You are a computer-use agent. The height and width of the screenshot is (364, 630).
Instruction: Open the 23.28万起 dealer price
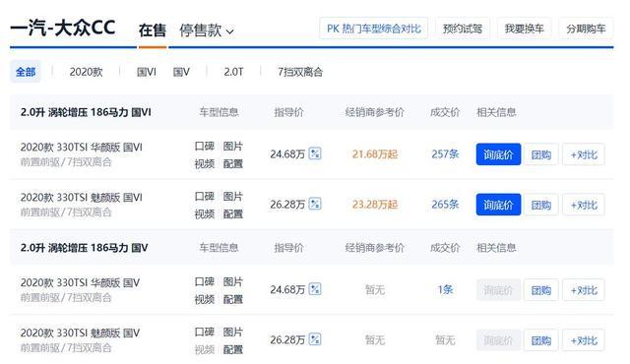coord(375,205)
